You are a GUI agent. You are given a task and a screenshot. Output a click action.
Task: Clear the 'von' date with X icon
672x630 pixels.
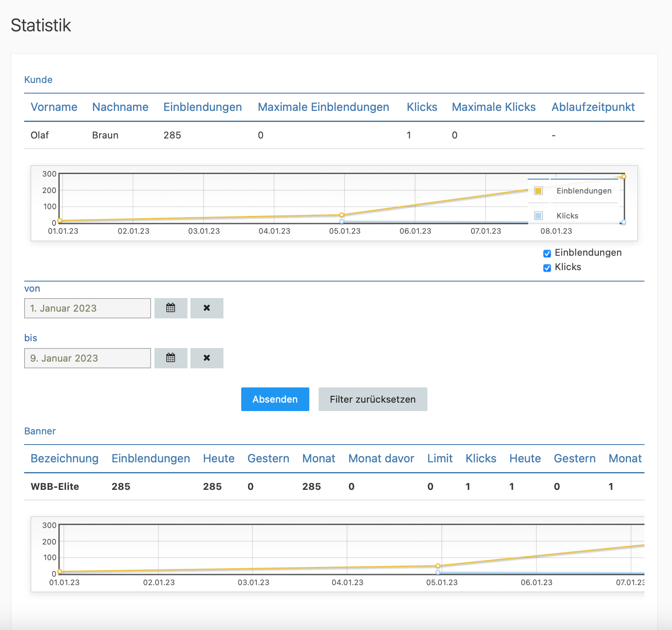[207, 308]
